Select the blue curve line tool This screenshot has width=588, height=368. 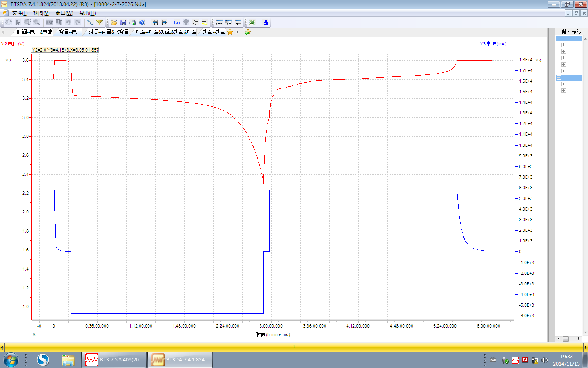90,22
